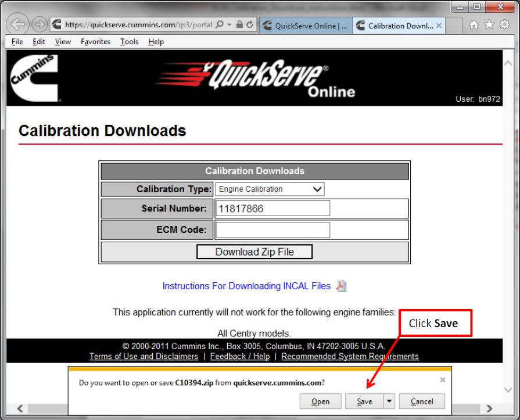The image size is (520, 420).
Task: Expand the Save options dropdown arrow
Action: pyautogui.click(x=389, y=401)
